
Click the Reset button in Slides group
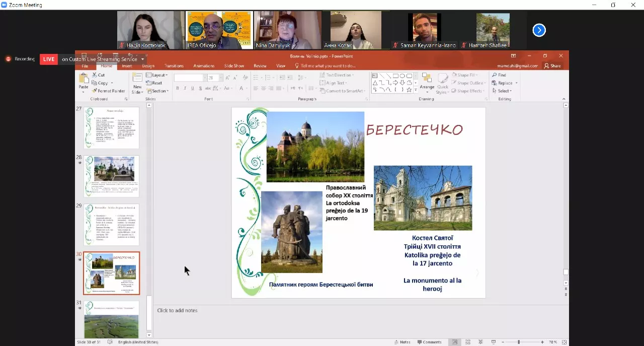point(154,83)
